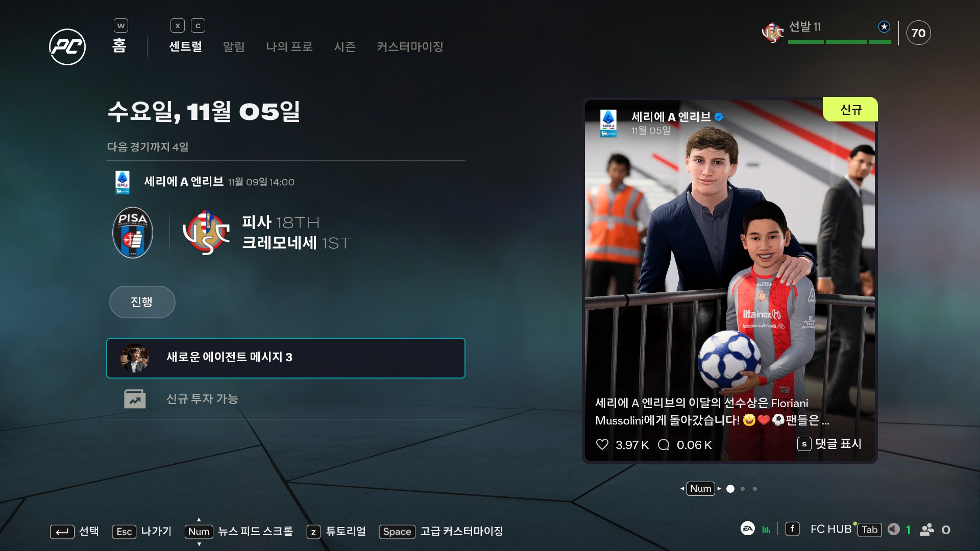Click the Cremonese club crest in match card
The width and height of the screenshot is (980, 551).
(206, 233)
